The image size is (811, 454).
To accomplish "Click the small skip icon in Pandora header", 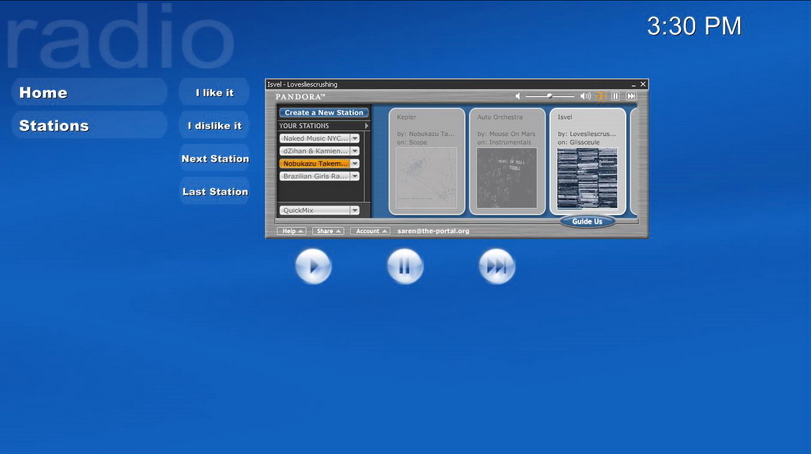I will coord(631,96).
